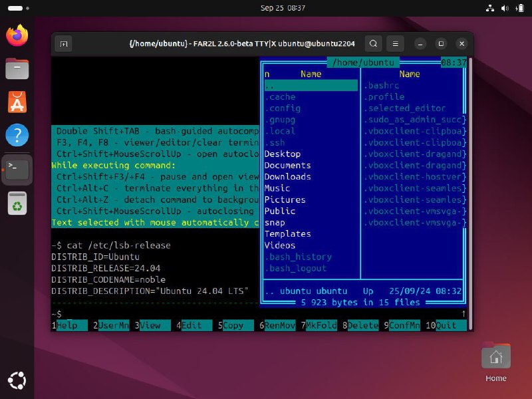
Task: Click the 5 923 bytes summary line
Action: pyautogui.click(x=360, y=303)
